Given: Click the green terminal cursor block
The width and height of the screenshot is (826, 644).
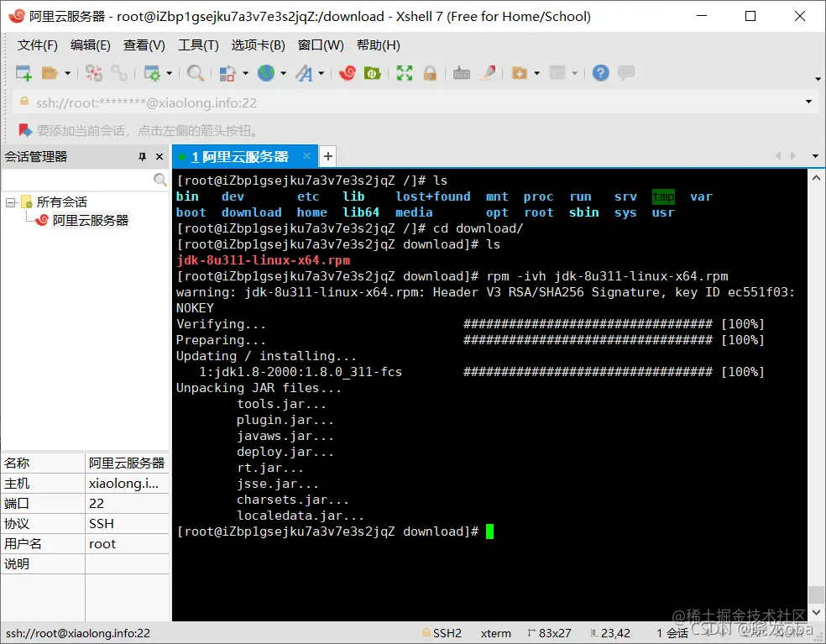Looking at the screenshot, I should pos(489,531).
